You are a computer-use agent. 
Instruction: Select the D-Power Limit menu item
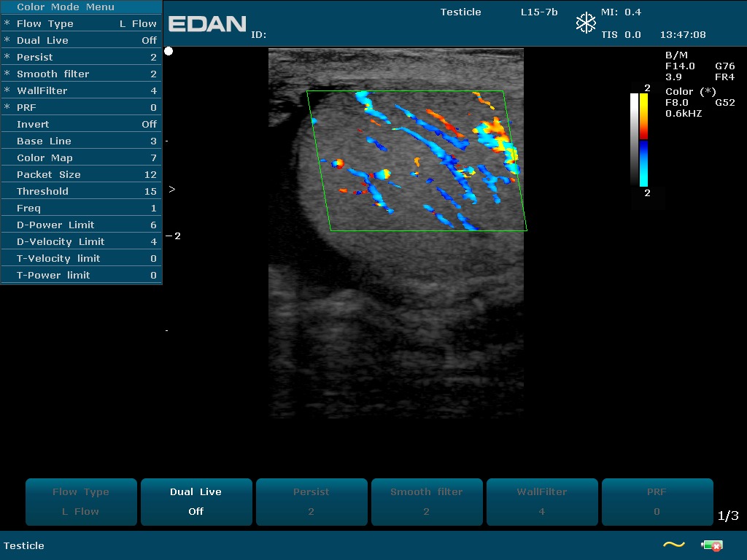click(x=81, y=225)
